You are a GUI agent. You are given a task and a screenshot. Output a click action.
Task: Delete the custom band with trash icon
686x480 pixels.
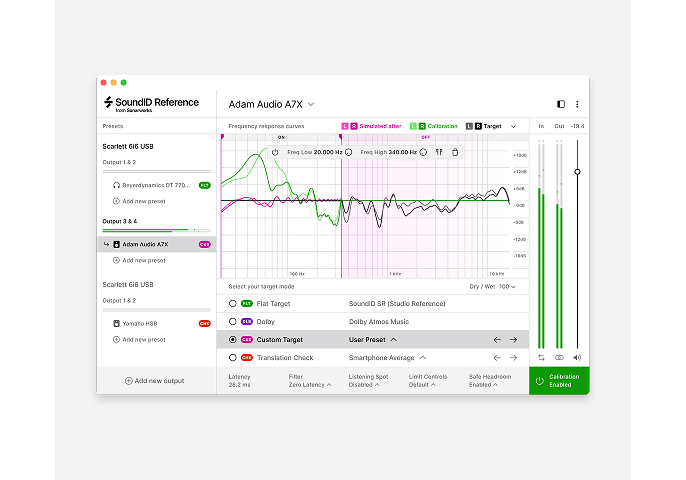pyautogui.click(x=455, y=152)
